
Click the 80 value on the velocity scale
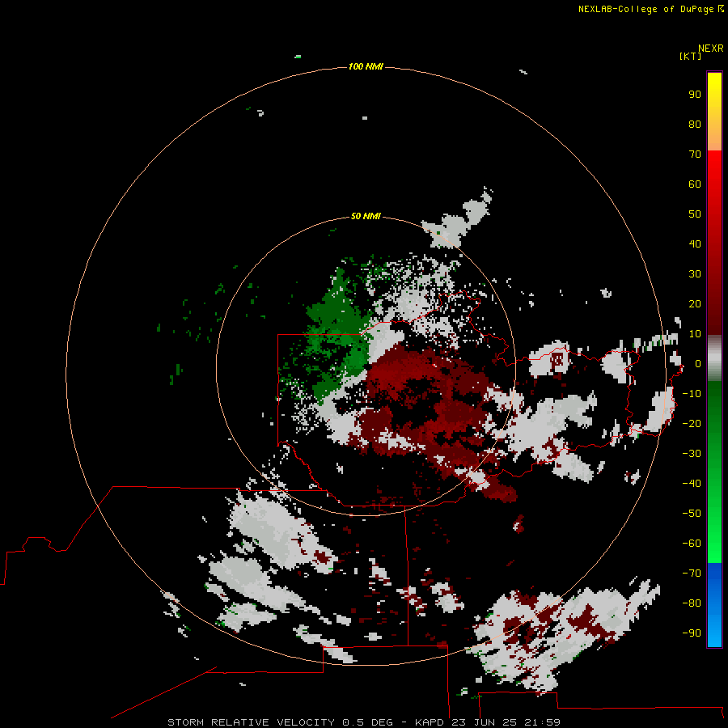695,125
